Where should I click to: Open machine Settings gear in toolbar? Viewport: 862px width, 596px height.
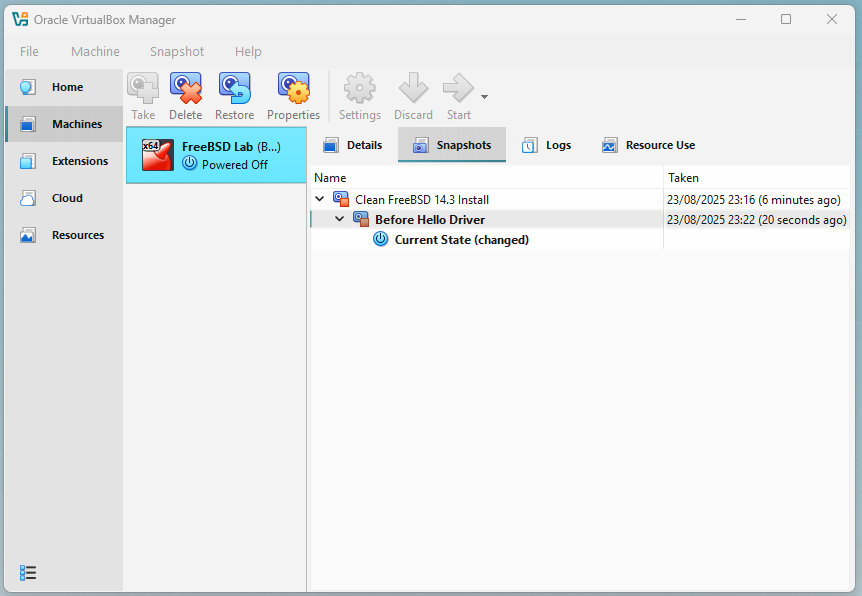pos(360,89)
